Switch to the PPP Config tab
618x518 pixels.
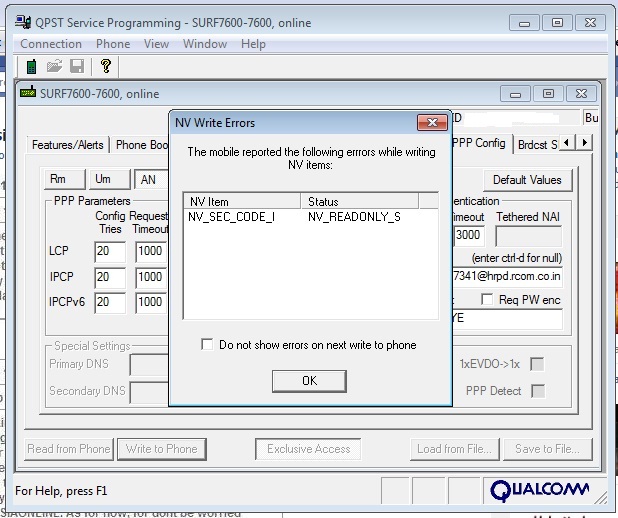coord(481,143)
